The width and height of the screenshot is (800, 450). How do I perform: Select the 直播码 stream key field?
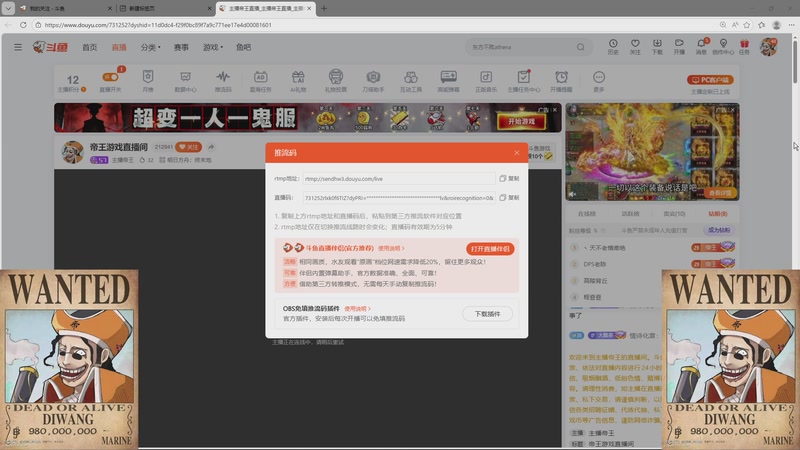[398, 197]
